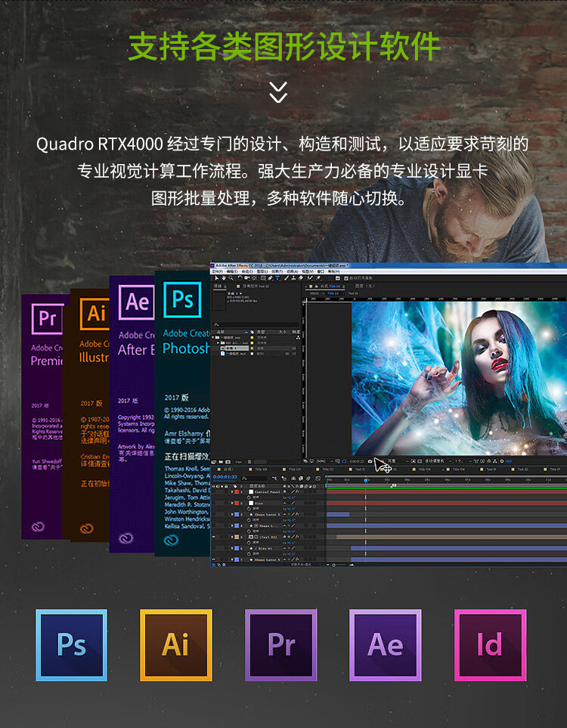
Task: Click the new composition icon in Project panel
Action: point(228,461)
